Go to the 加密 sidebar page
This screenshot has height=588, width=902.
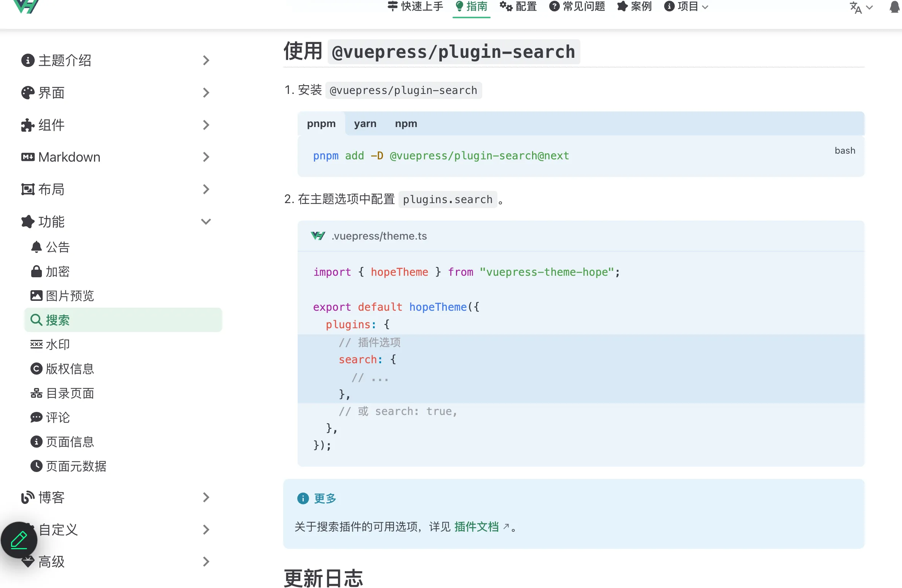click(x=123, y=271)
